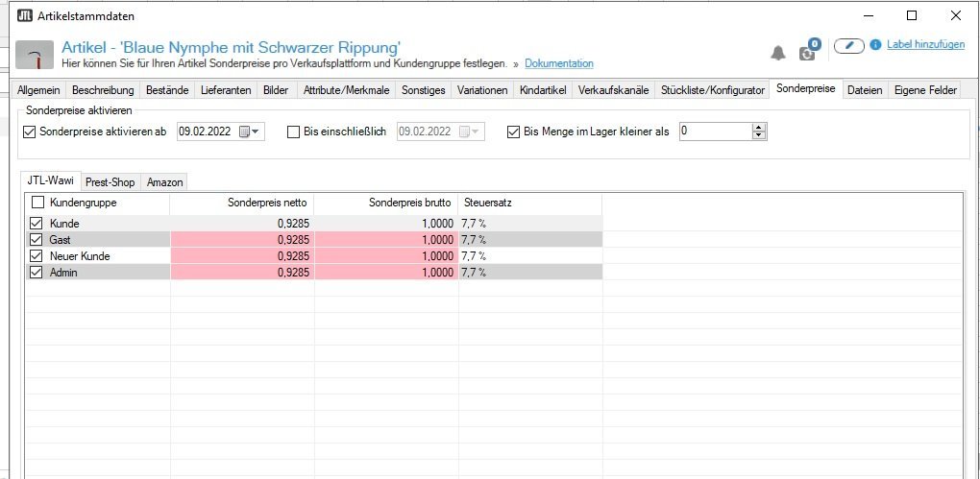
Task: Open the Bilder tab
Action: (277, 90)
